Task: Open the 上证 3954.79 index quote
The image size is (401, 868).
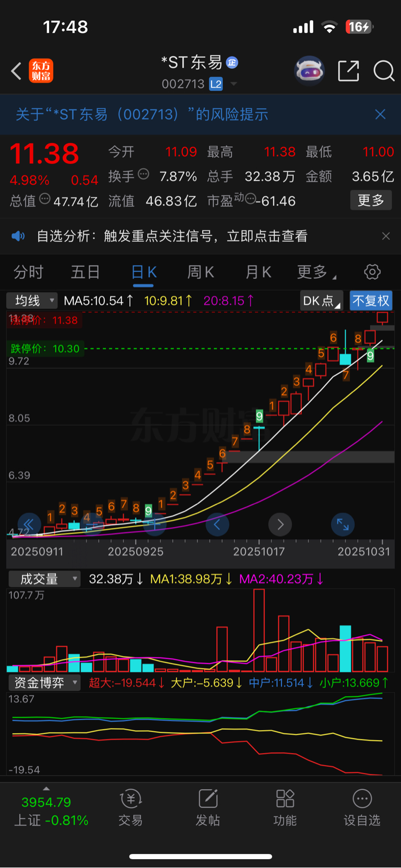Action: click(x=51, y=811)
